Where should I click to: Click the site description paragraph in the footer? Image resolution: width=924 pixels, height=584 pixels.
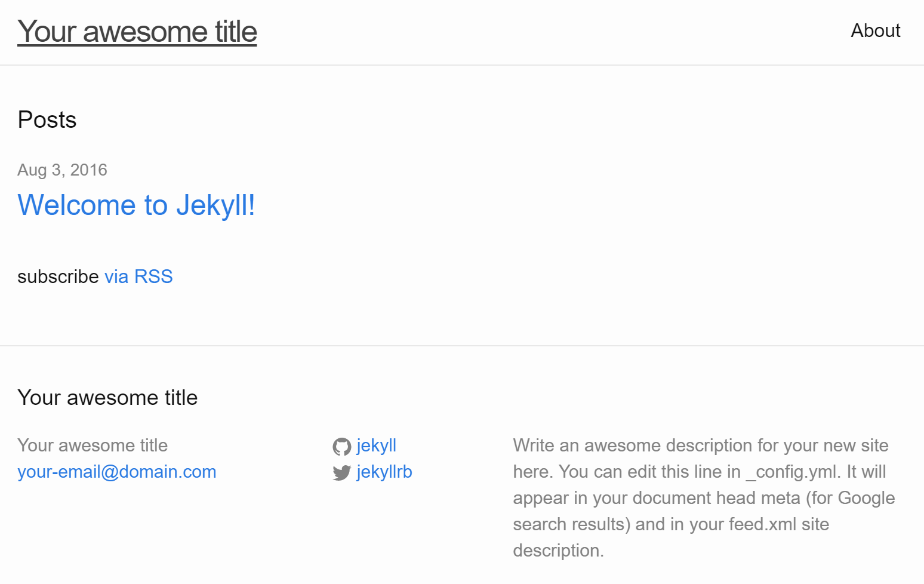pos(703,498)
